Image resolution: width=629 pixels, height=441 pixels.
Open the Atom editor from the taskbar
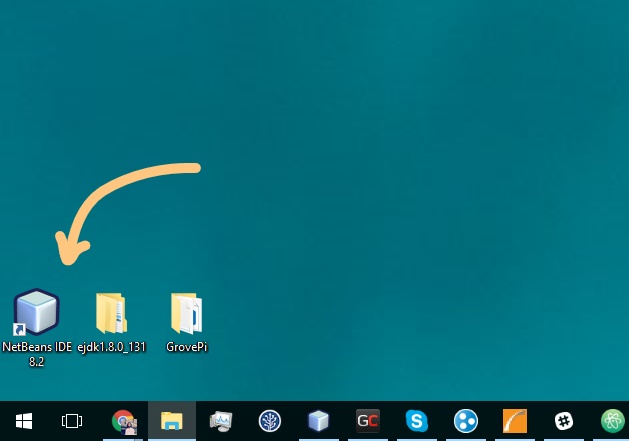613,421
